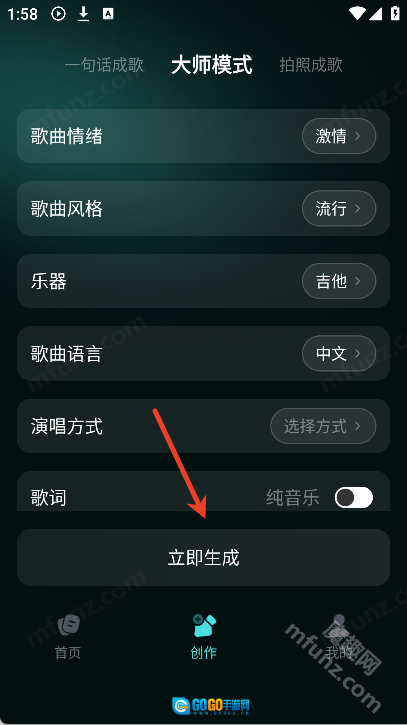
Task: Tap the download icon in status bar
Action: [83, 14]
